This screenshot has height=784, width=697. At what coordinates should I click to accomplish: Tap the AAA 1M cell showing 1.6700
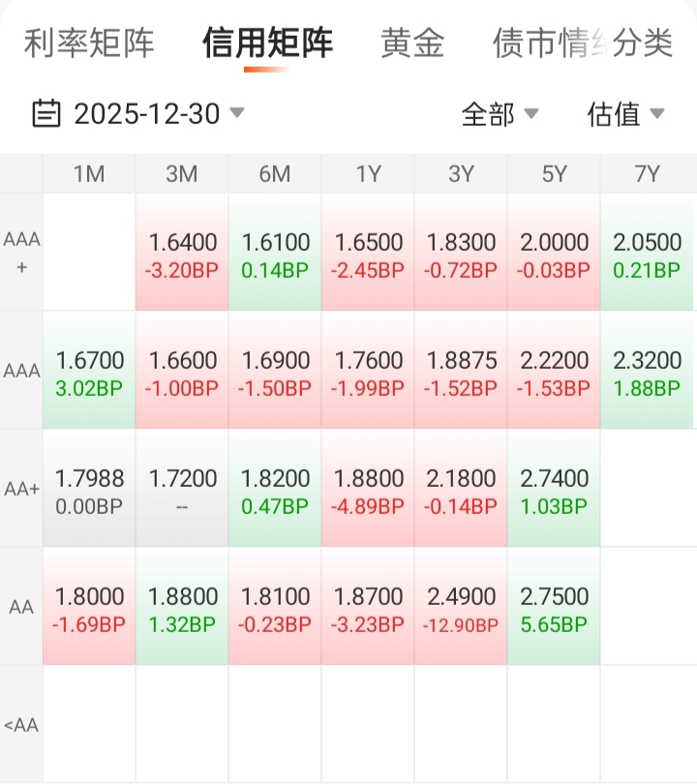pos(89,372)
